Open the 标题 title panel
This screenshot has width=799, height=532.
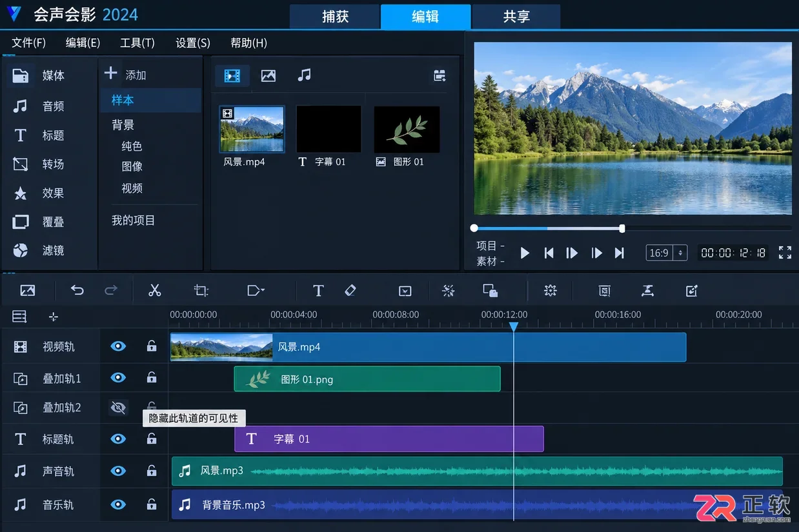(x=39, y=135)
